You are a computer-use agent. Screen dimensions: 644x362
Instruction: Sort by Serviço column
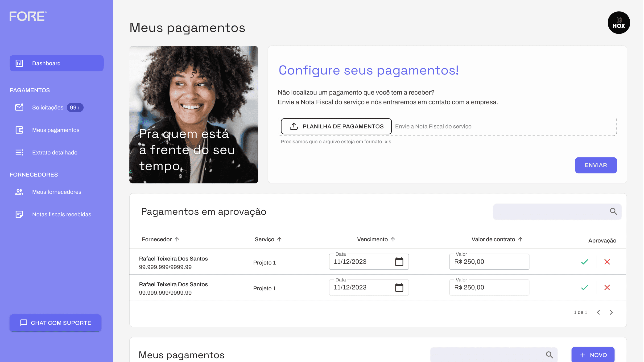(x=268, y=239)
